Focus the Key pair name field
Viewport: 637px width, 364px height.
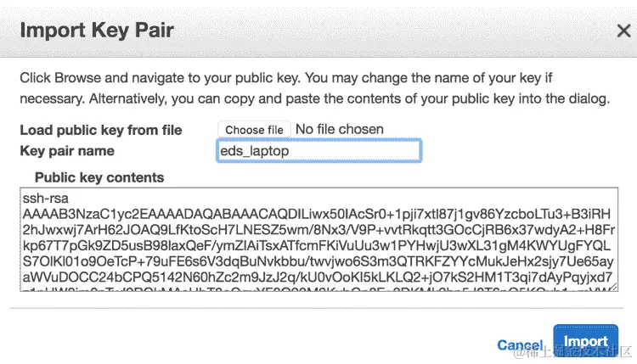pos(319,151)
